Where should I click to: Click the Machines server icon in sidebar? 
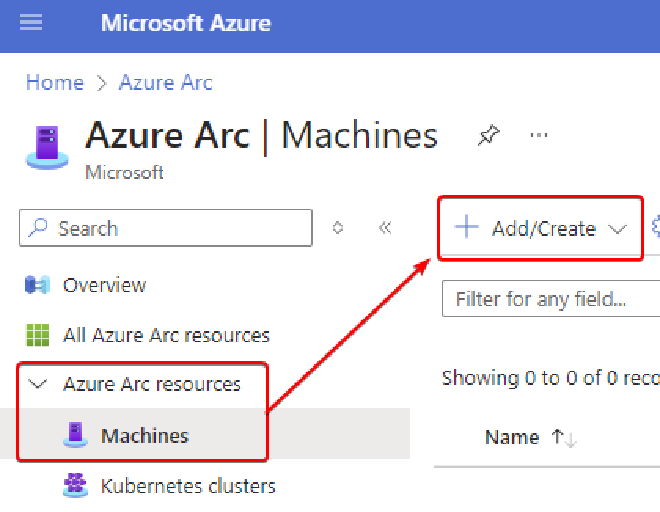(x=75, y=435)
